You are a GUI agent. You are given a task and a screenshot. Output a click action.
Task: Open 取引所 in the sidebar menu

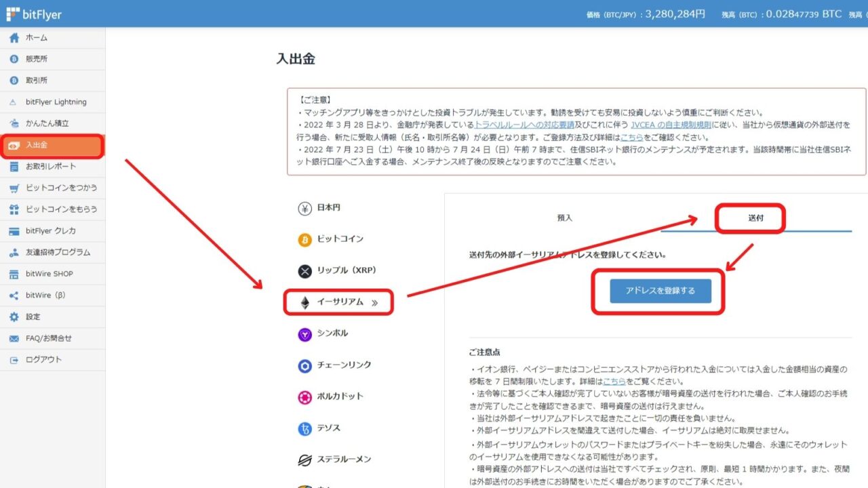click(53, 81)
